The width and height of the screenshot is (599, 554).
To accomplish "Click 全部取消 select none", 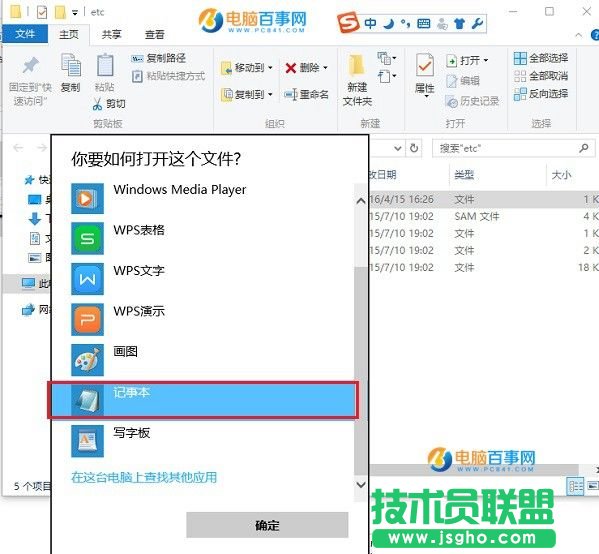I will point(541,76).
